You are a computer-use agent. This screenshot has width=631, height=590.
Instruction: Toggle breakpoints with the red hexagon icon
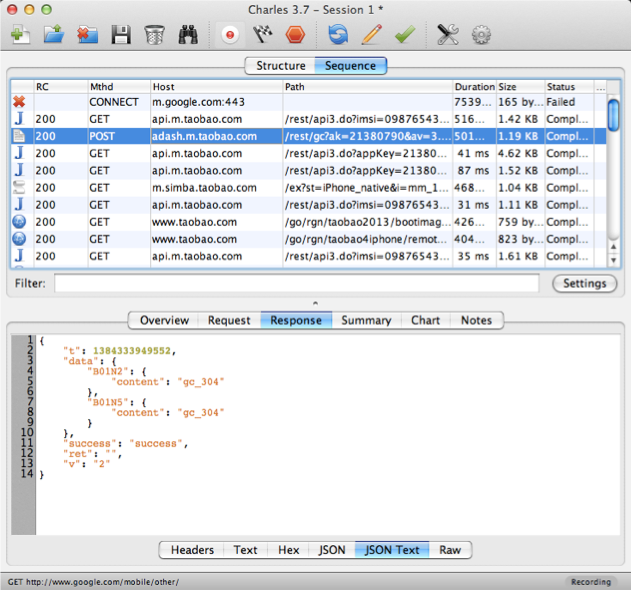point(295,35)
